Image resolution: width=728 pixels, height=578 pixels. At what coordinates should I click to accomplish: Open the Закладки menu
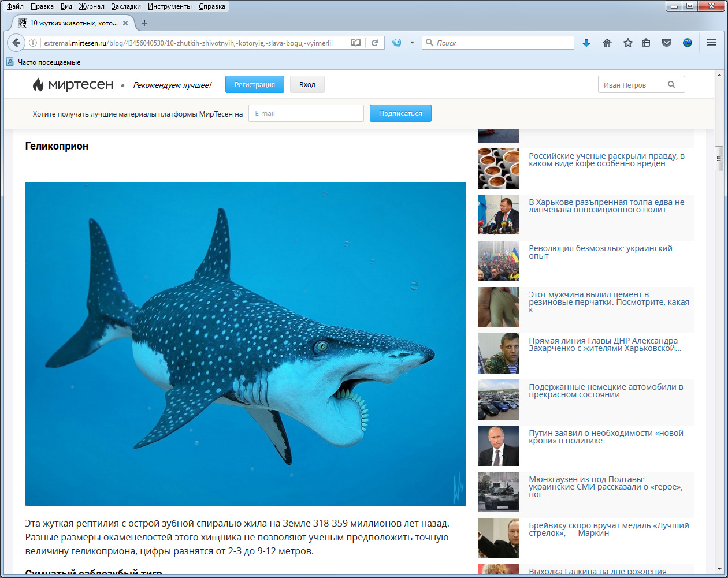pyautogui.click(x=127, y=6)
